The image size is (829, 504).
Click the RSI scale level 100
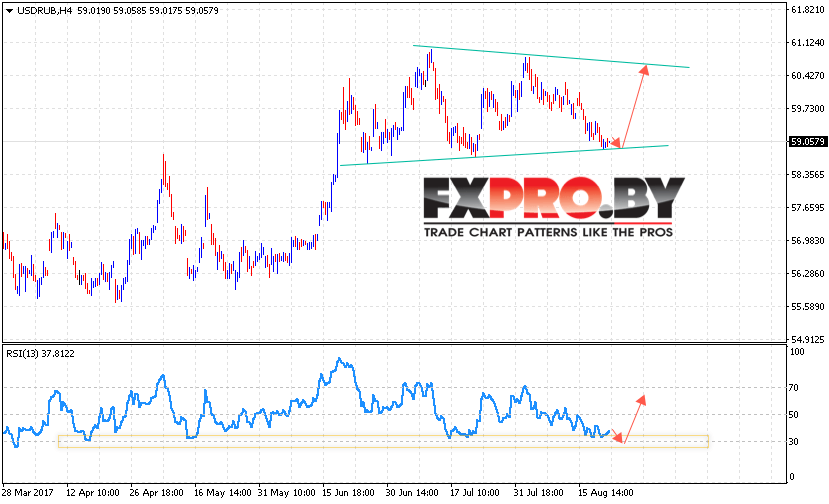pos(797,352)
